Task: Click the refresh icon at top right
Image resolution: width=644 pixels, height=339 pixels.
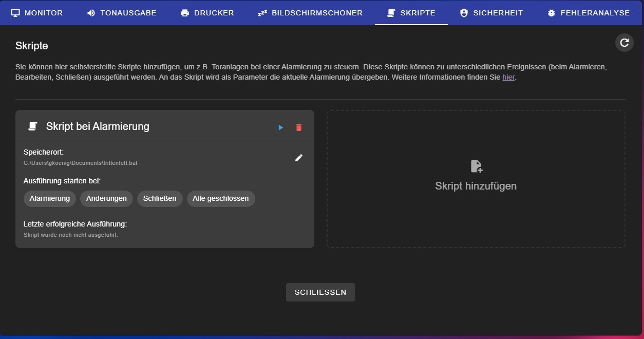Action: pos(624,43)
